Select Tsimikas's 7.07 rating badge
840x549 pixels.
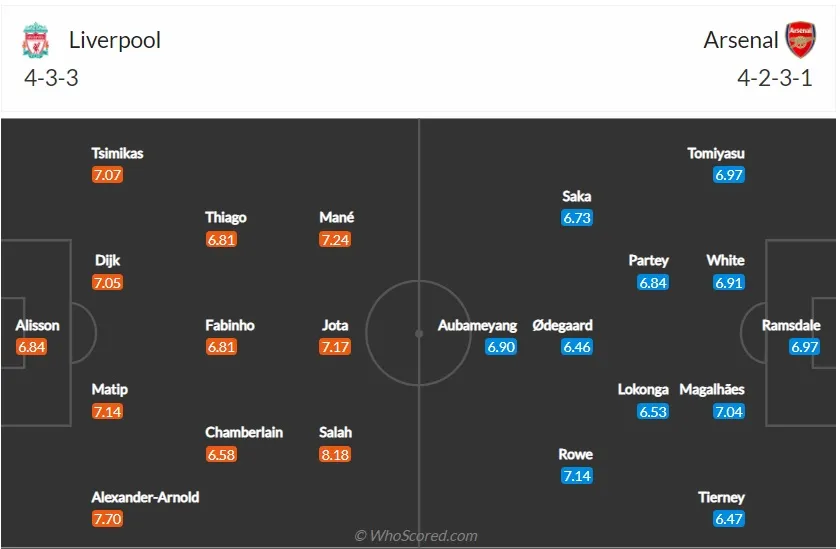point(107,175)
